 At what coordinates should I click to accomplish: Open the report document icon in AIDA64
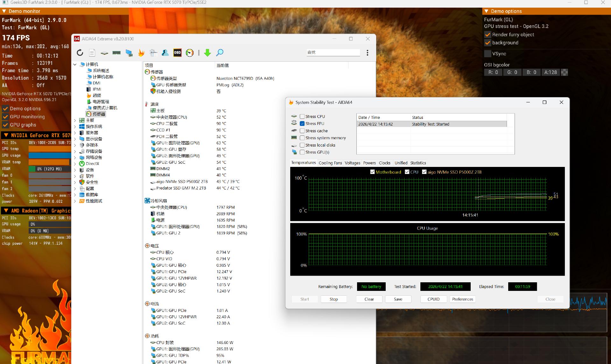point(92,53)
